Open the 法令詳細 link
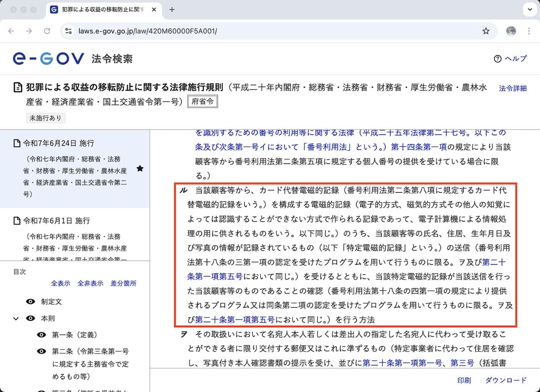 (x=512, y=89)
